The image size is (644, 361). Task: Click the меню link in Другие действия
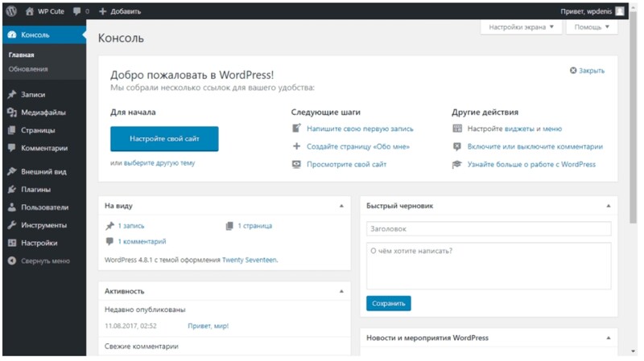[552, 129]
